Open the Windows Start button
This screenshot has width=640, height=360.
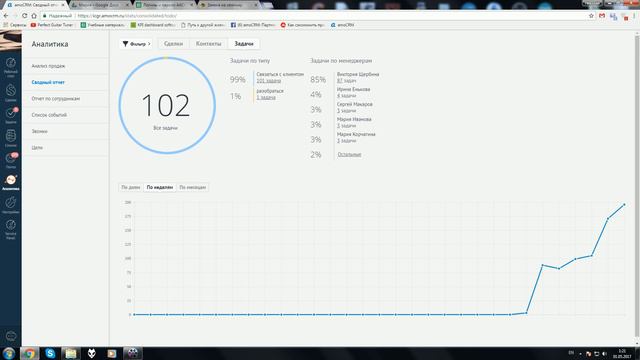[9, 353]
